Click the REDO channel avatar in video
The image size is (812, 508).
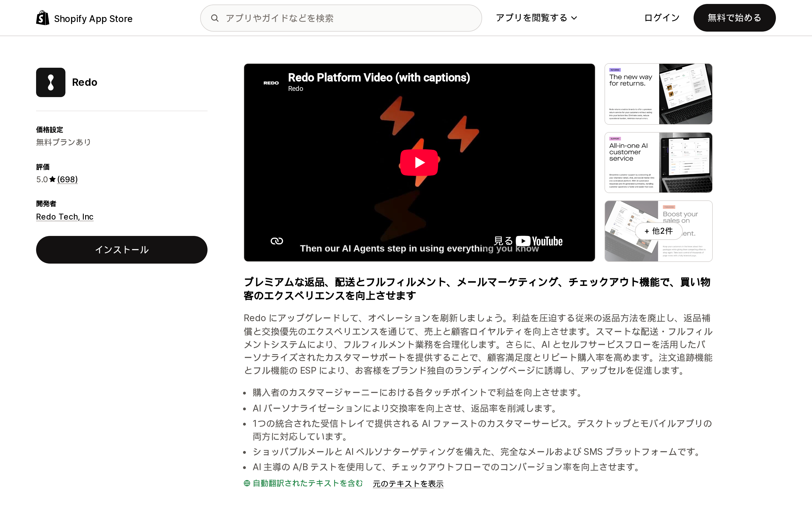tap(271, 83)
